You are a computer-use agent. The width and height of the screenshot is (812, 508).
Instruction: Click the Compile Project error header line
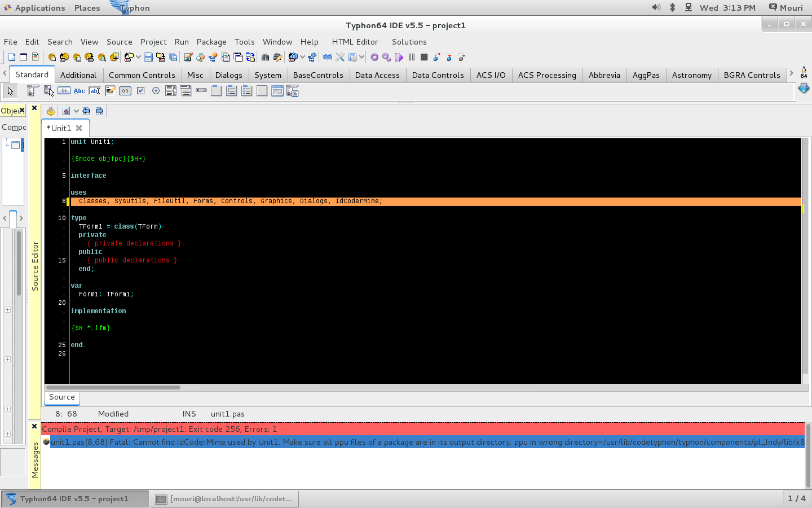423,429
